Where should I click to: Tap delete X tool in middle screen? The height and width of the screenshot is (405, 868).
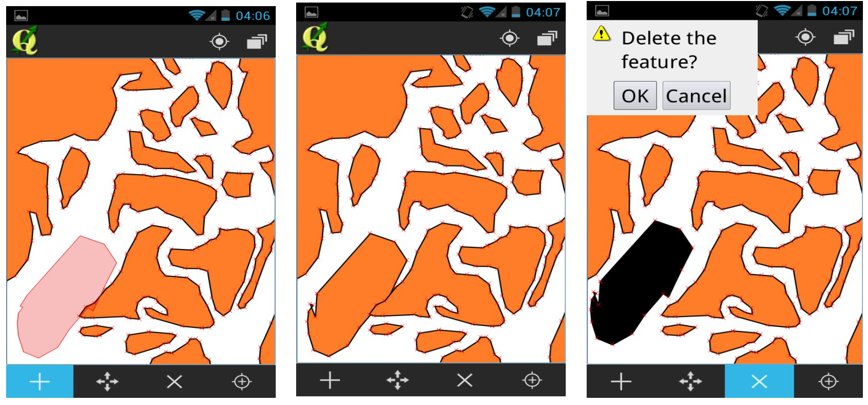click(x=465, y=380)
